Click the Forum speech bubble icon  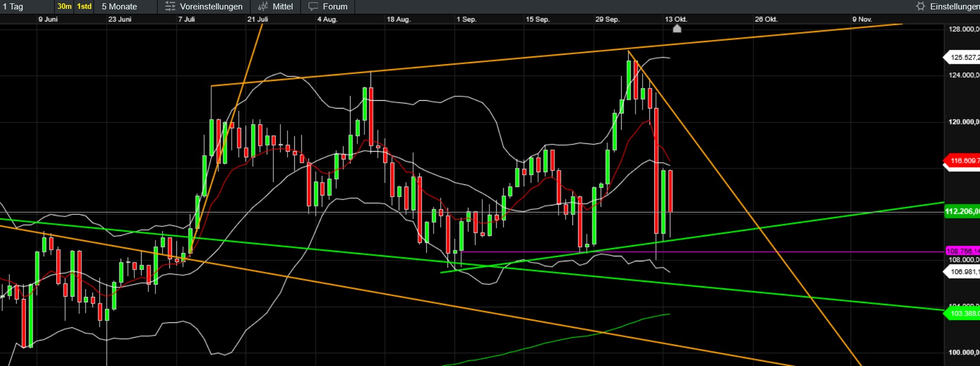[313, 7]
